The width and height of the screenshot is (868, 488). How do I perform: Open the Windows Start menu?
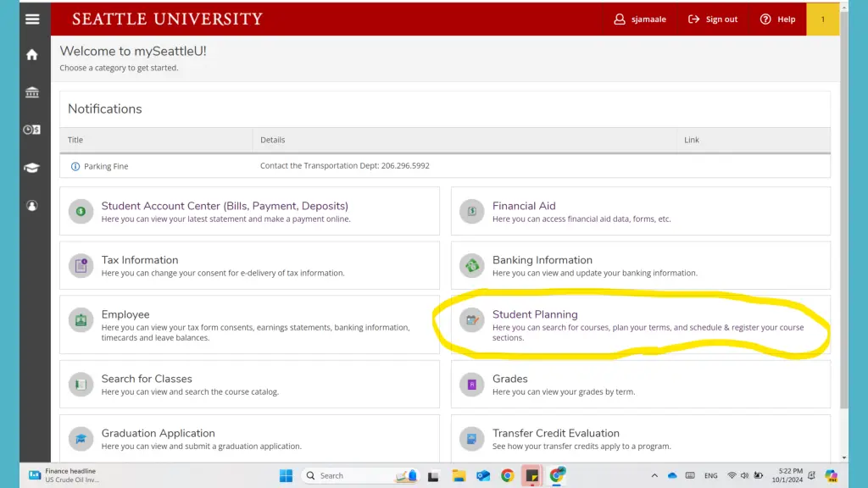click(x=286, y=475)
